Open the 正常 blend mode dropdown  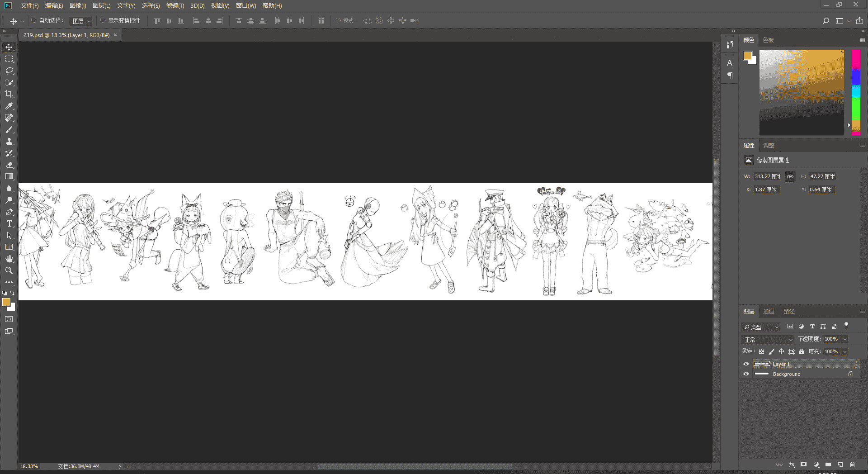[x=768, y=339]
